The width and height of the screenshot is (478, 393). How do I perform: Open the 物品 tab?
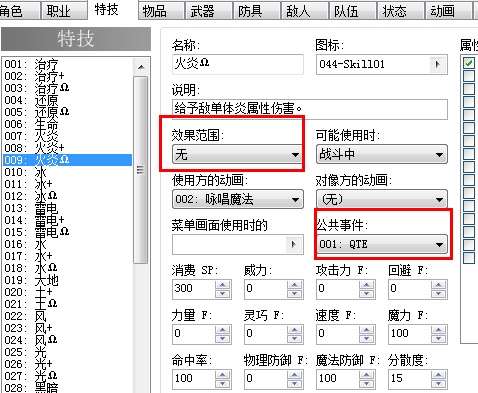tap(161, 11)
